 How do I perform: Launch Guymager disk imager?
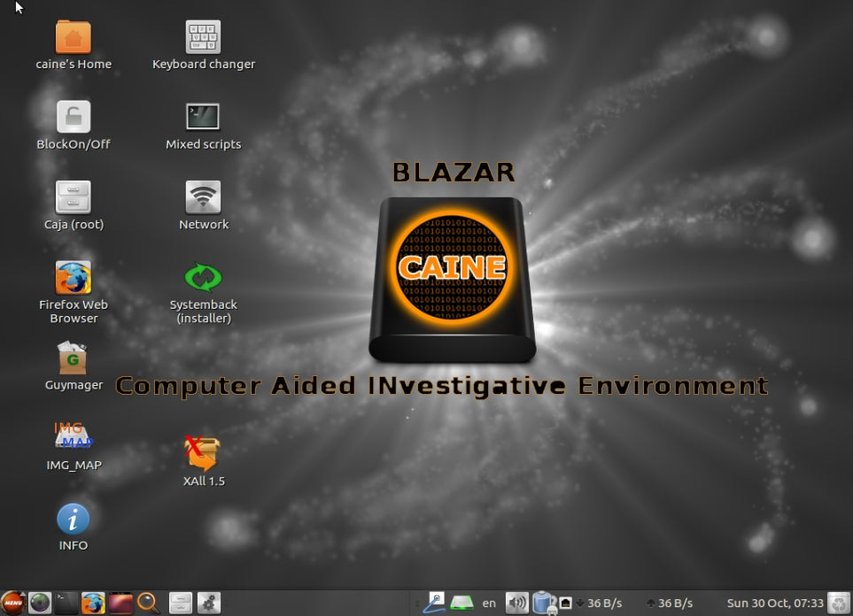pos(74,359)
